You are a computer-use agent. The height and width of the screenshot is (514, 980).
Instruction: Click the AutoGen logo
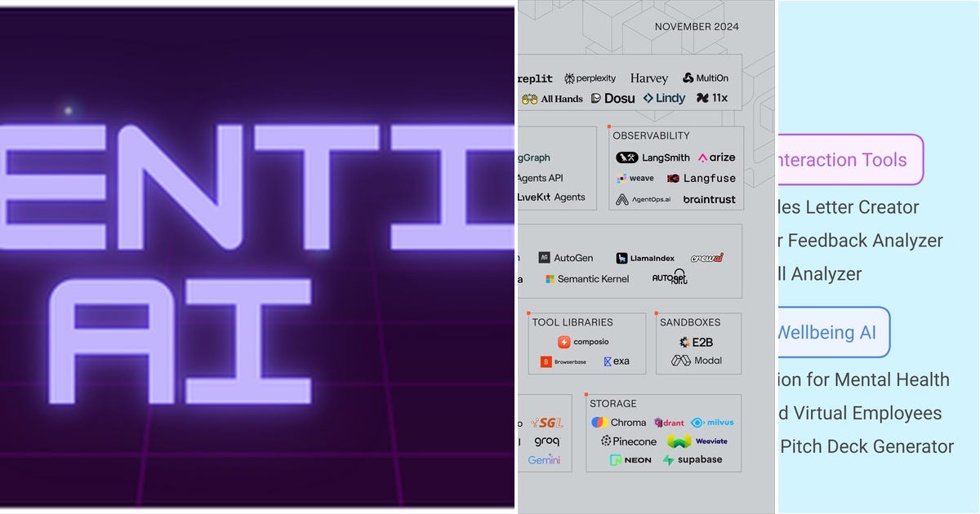pyautogui.click(x=568, y=258)
